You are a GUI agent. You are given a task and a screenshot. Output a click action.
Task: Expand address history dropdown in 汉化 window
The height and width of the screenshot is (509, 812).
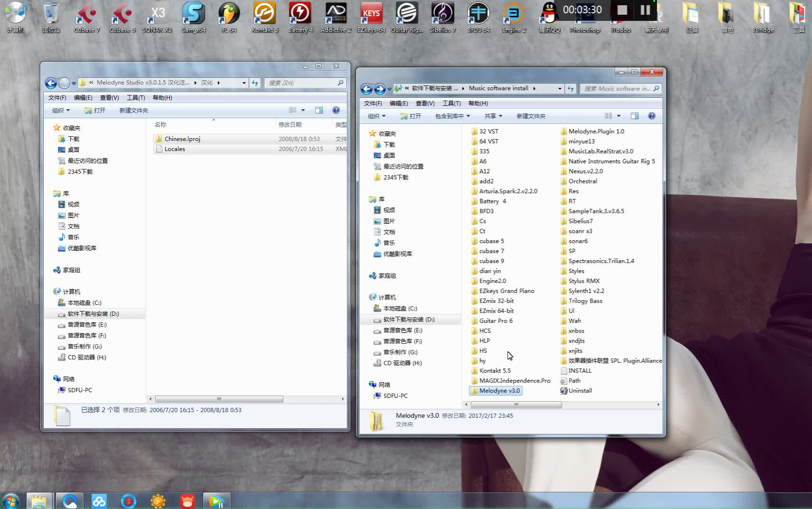pos(244,83)
